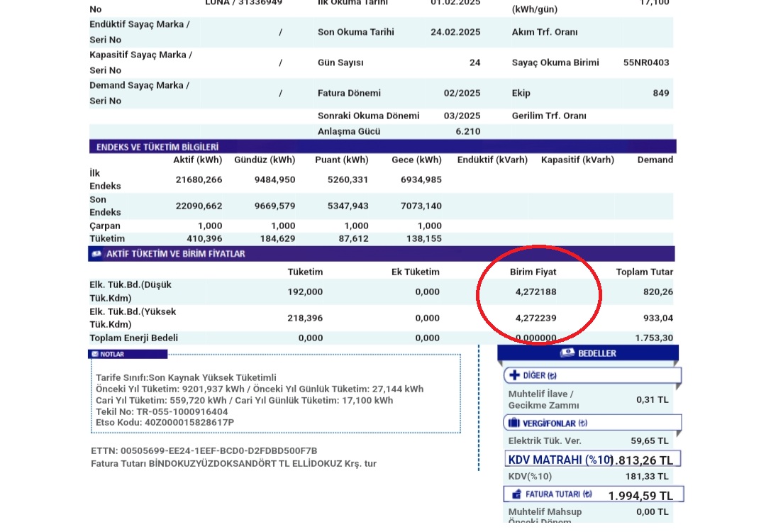Select the Etso Kodu 40Z000015828617P line
This screenshot has height=532, width=766.
click(165, 423)
